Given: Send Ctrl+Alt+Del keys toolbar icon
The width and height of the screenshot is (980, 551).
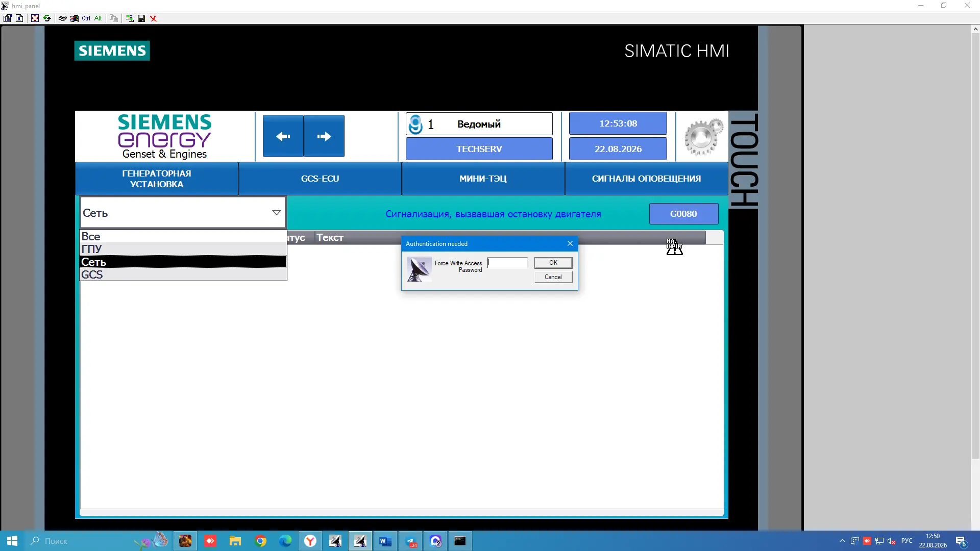Looking at the screenshot, I should tap(62, 18).
